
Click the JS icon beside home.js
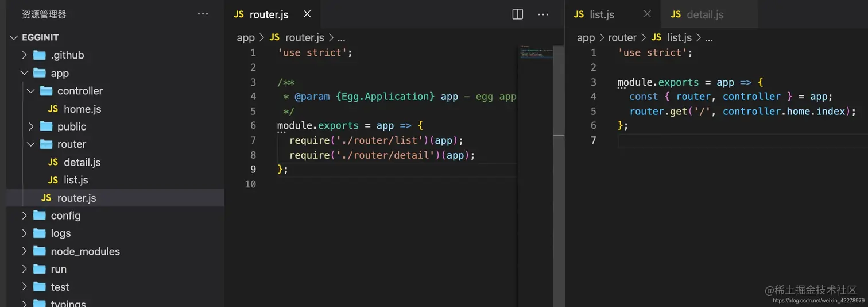53,109
